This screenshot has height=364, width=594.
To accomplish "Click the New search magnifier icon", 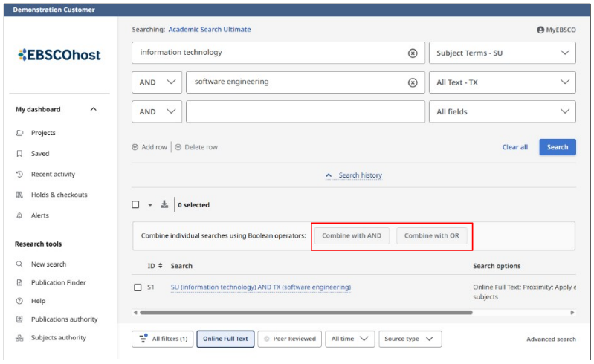I will coord(19,264).
